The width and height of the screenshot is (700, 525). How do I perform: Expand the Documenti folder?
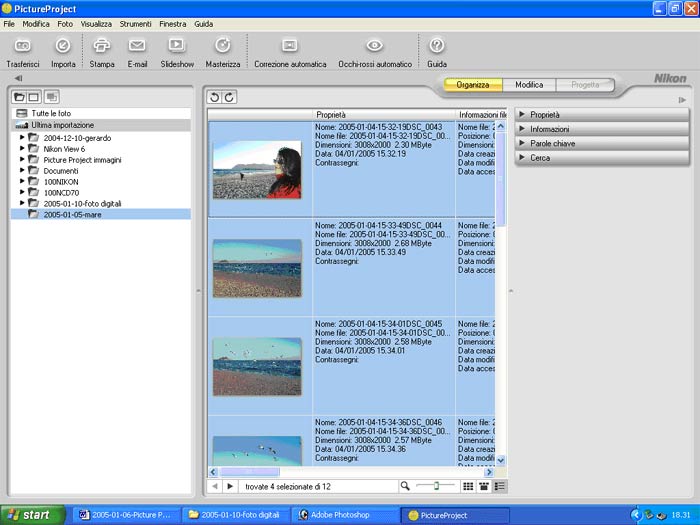click(x=22, y=170)
